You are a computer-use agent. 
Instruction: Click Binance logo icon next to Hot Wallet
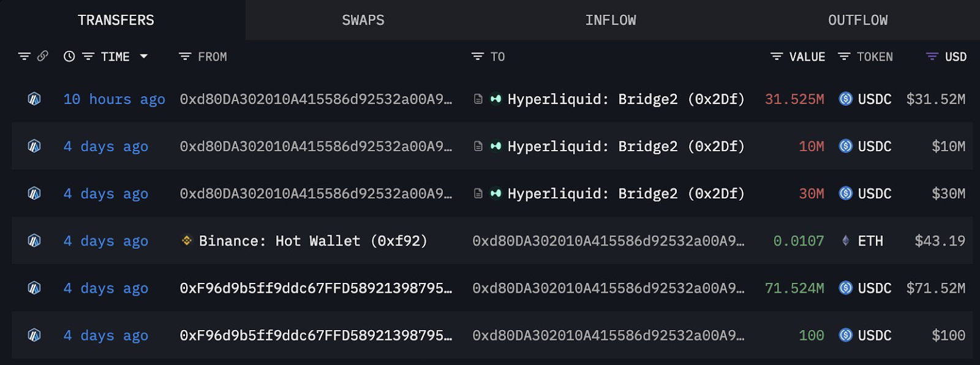187,241
